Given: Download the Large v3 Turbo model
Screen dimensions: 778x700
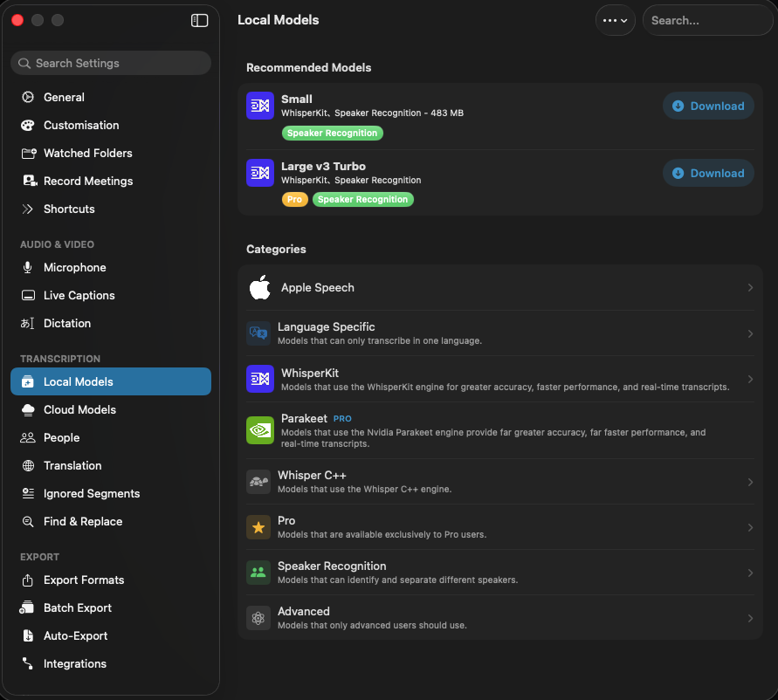Looking at the screenshot, I should (708, 173).
